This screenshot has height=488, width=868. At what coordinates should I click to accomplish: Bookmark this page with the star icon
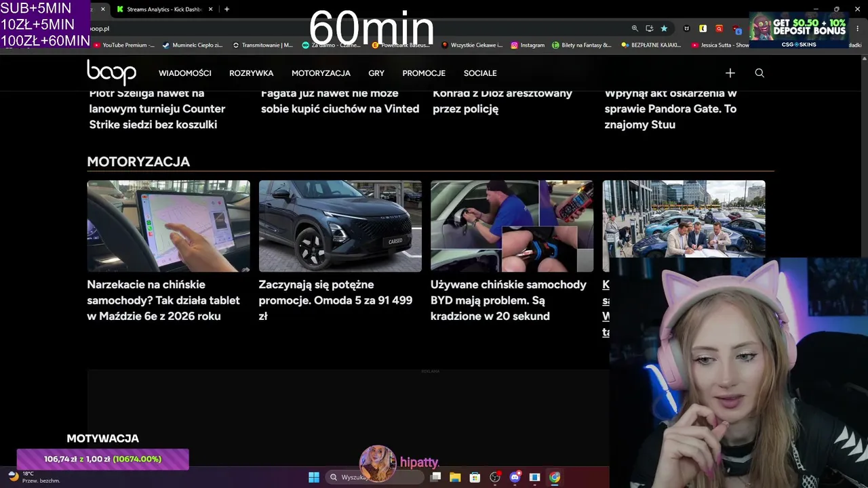664,28
